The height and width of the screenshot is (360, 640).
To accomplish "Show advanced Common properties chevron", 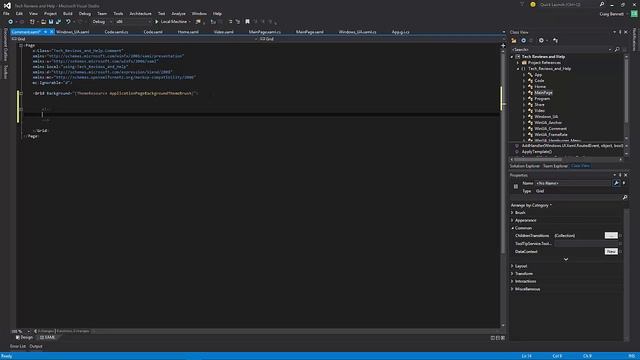I will tap(566, 259).
